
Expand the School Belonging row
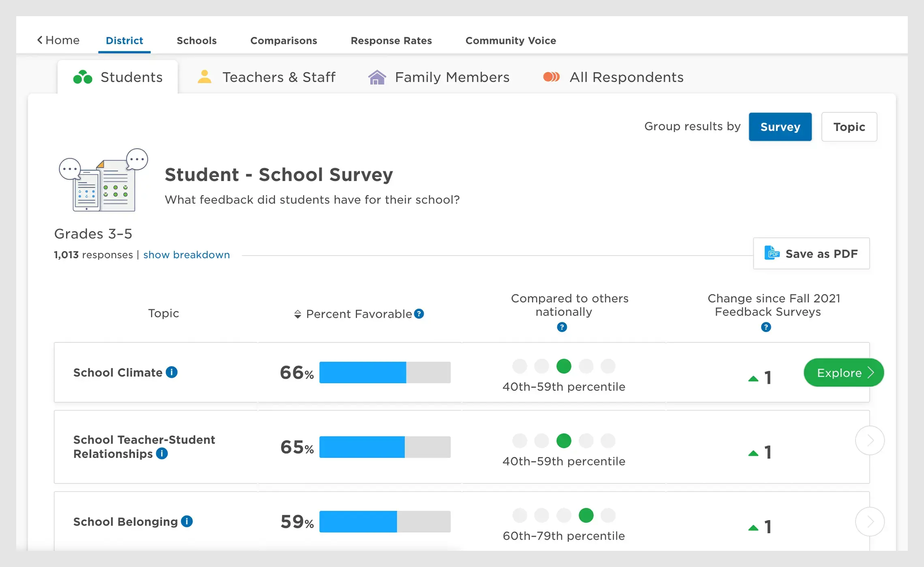point(869,522)
